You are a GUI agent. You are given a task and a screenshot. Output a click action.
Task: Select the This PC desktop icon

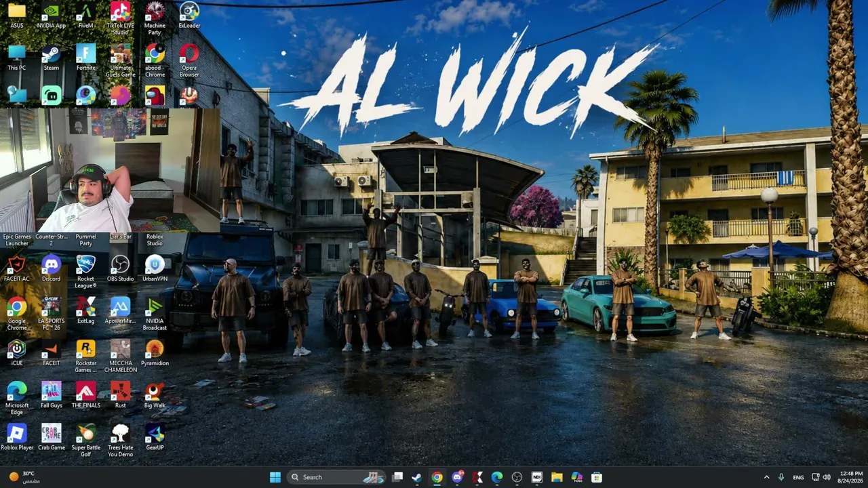(x=17, y=58)
